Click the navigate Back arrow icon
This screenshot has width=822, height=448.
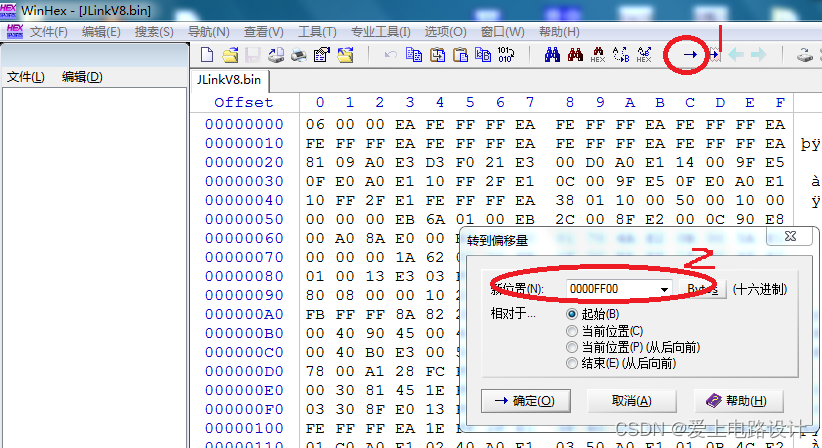[736, 54]
